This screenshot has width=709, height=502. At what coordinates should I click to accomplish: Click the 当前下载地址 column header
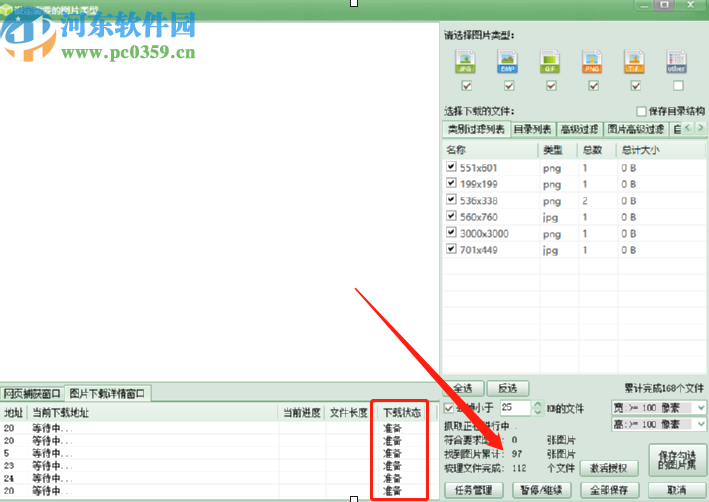point(153,412)
